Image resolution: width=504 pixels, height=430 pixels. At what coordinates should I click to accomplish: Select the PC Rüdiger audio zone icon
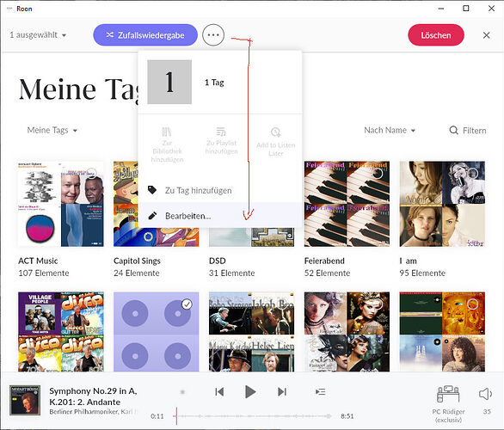click(x=448, y=394)
